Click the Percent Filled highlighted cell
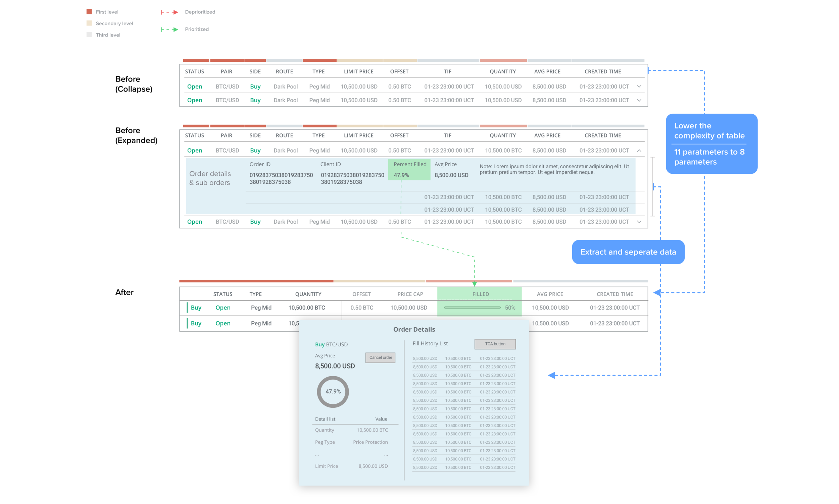Viewport: 839px width, 504px height. point(409,170)
